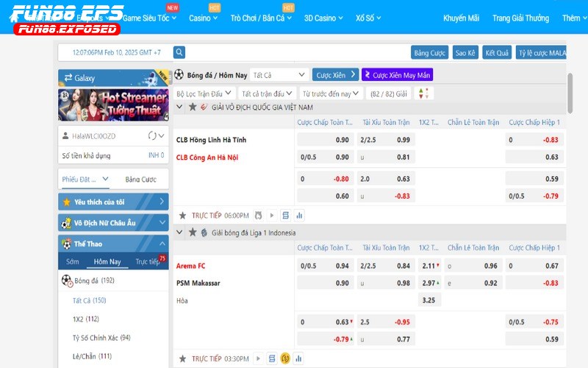This screenshot has width=588, height=368.
Task: Open the Trang Giải Thưởng link
Action: click(x=520, y=18)
